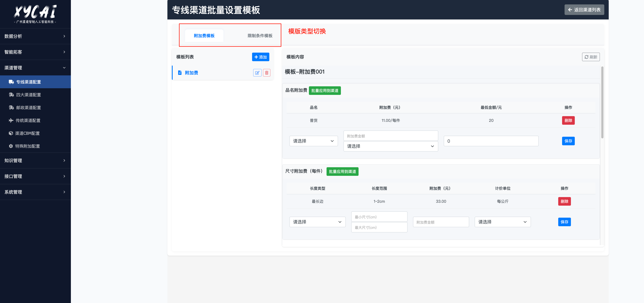The height and width of the screenshot is (303, 644).
Task: Click the 模板–附加费001 title
Action: [x=304, y=72]
